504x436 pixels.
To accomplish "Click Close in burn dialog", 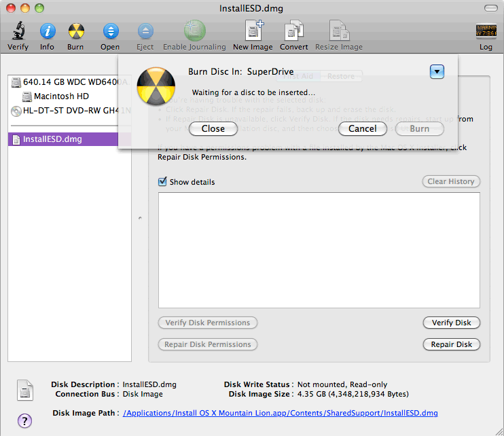I will [x=213, y=128].
